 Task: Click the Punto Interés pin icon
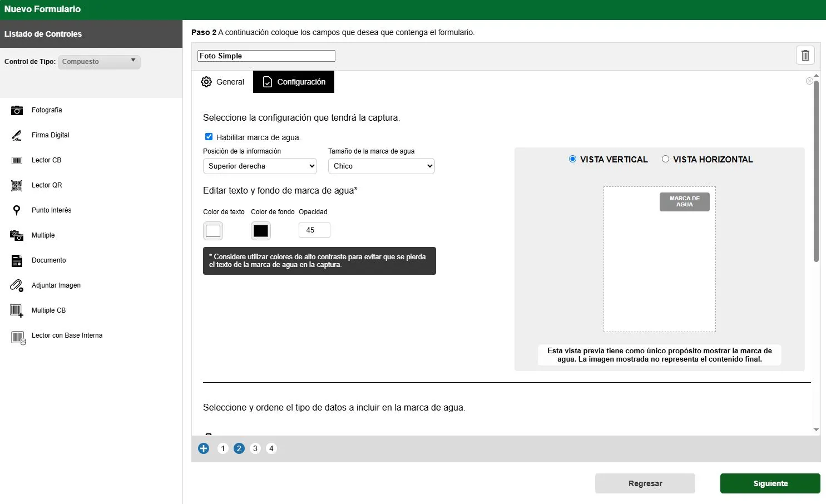(x=17, y=210)
